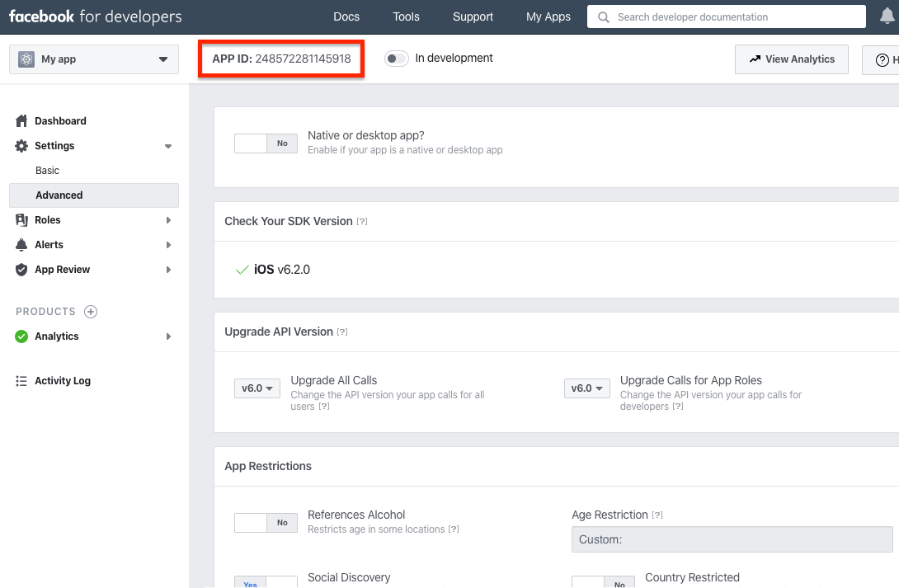899x588 pixels.
Task: Open help tooltip for App Roles calls
Action: (x=678, y=407)
